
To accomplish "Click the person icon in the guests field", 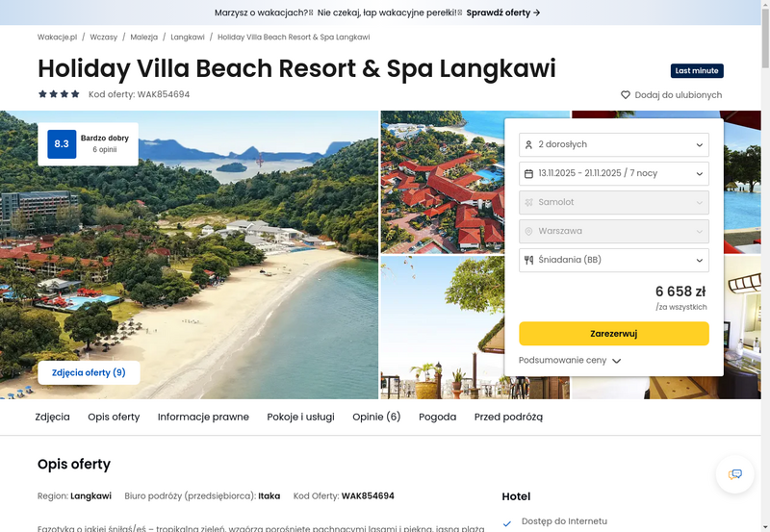I will point(528,144).
